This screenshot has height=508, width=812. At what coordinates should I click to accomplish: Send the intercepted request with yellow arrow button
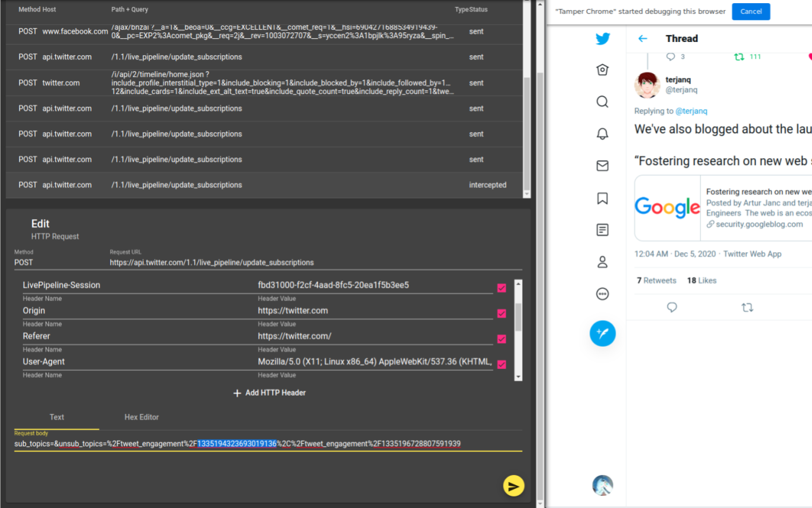click(x=513, y=486)
